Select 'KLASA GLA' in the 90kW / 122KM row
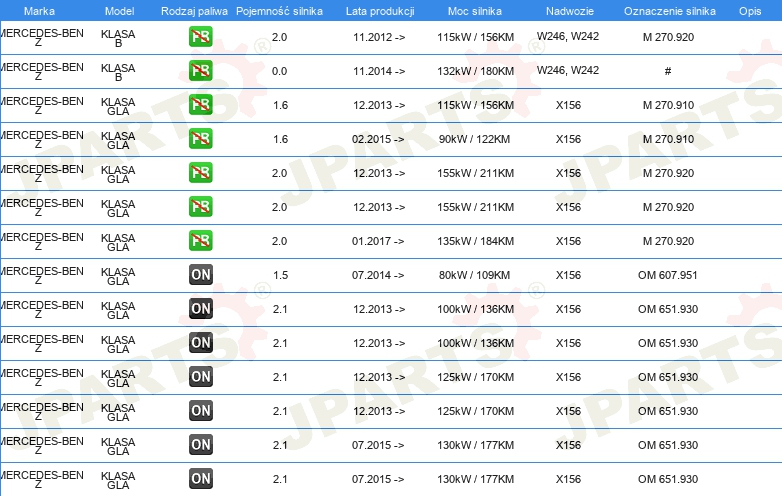The image size is (782, 496). 118,140
